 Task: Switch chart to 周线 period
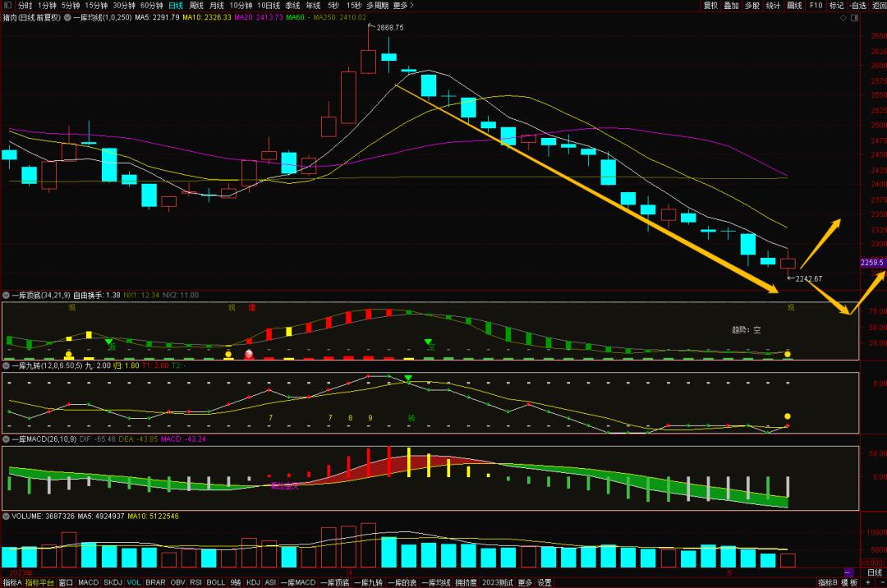pyautogui.click(x=196, y=5)
